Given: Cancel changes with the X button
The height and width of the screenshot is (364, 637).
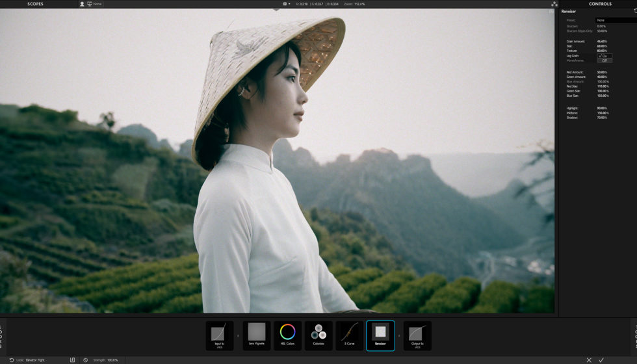Looking at the screenshot, I should pyautogui.click(x=589, y=359).
